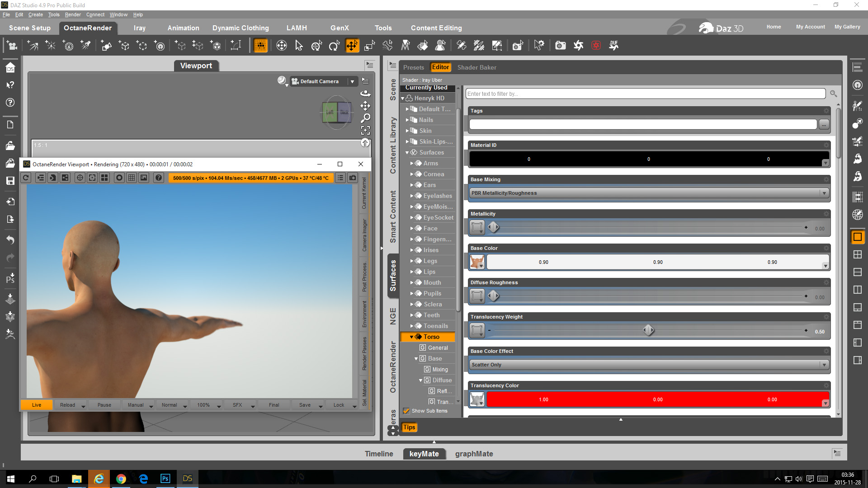The image size is (868, 488).
Task: Click the Octane viewport help icon
Action: tap(159, 178)
